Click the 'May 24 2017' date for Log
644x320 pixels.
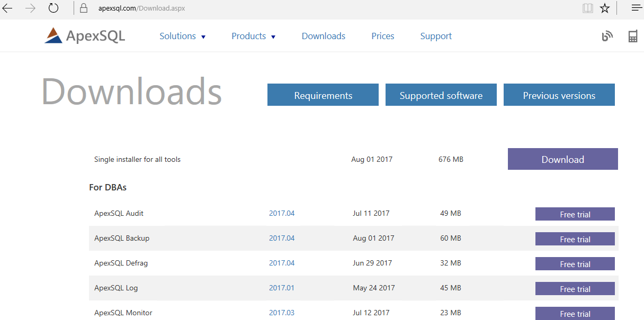[x=374, y=288]
